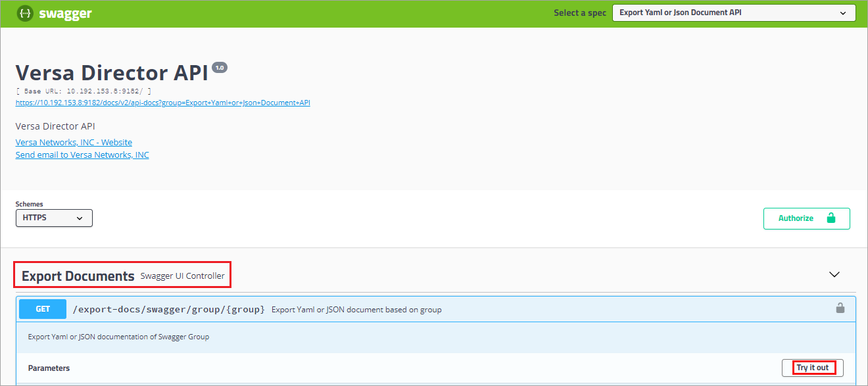Click the version 1.0 badge near the title
Screen dimensions: 868x386
coord(219,67)
